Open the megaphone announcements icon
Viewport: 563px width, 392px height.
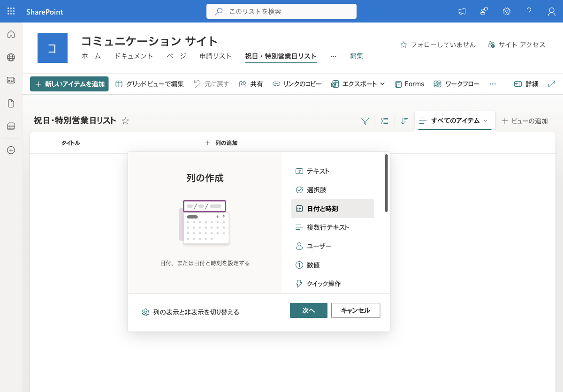(x=462, y=11)
